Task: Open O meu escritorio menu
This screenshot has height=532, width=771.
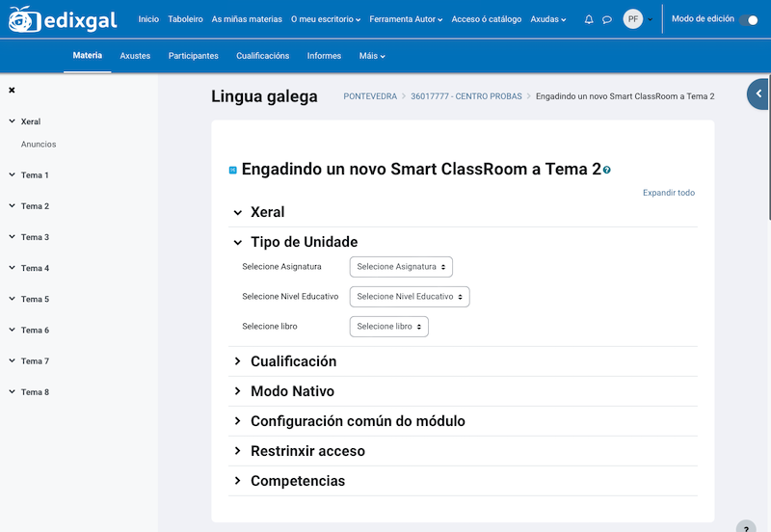Action: [326, 19]
